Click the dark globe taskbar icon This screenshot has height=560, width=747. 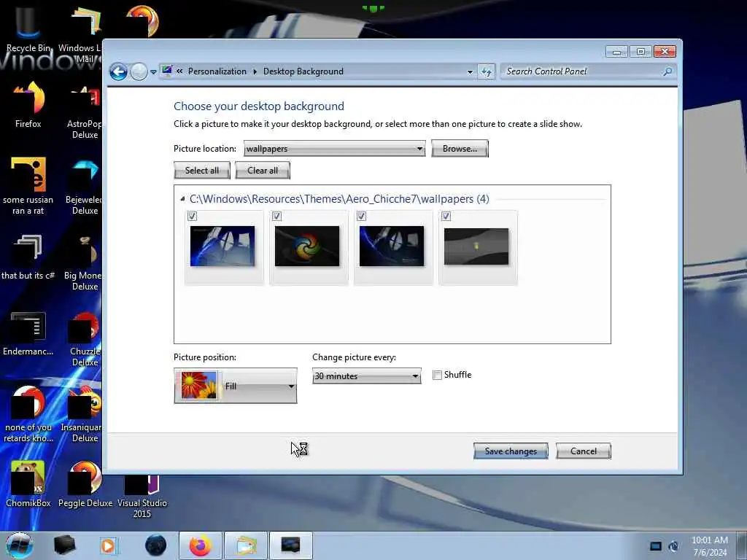(155, 545)
